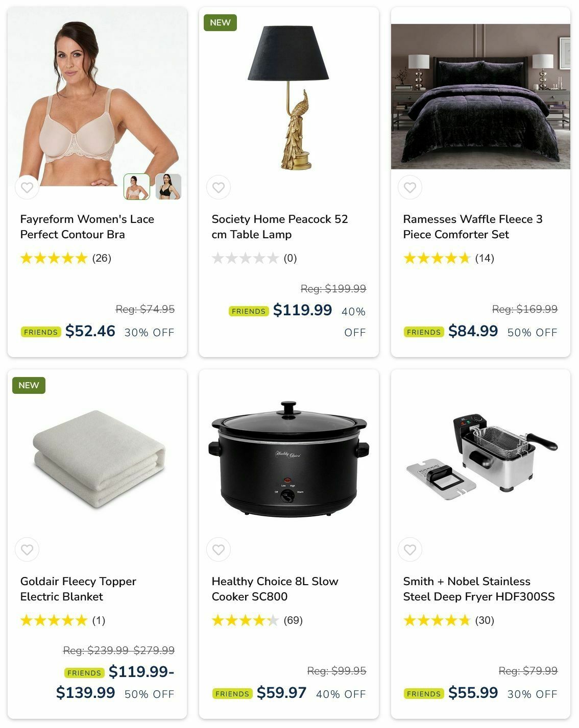Open Goldair Fleecy Topper Electric Blanket title

tap(78, 589)
